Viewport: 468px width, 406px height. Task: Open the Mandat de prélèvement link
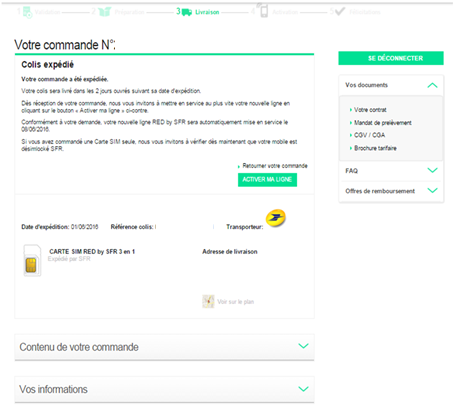pyautogui.click(x=383, y=123)
